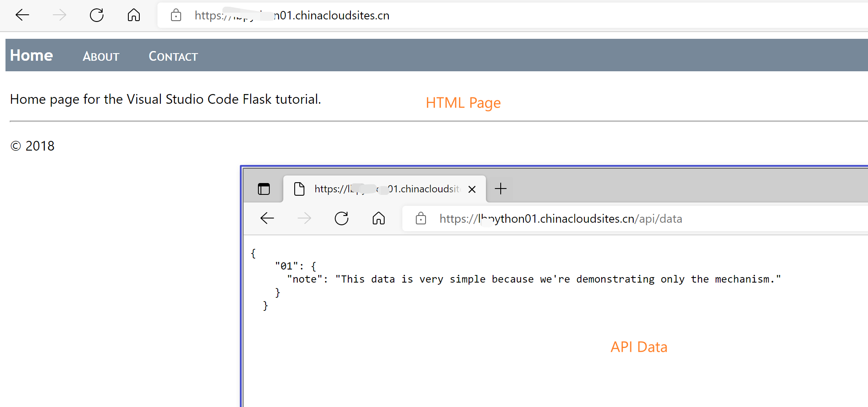This screenshot has width=868, height=407.
Task: Click the api/data URL address field
Action: point(591,219)
